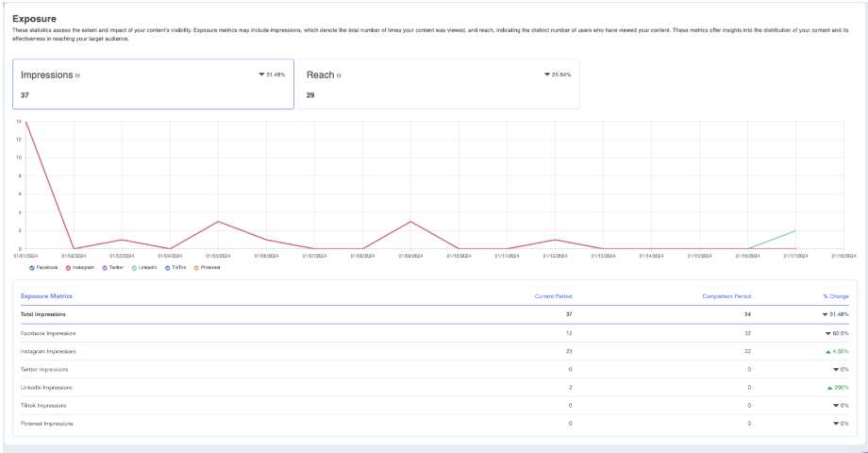868x453 pixels.
Task: Click the info icon beside Reach
Action: click(339, 75)
